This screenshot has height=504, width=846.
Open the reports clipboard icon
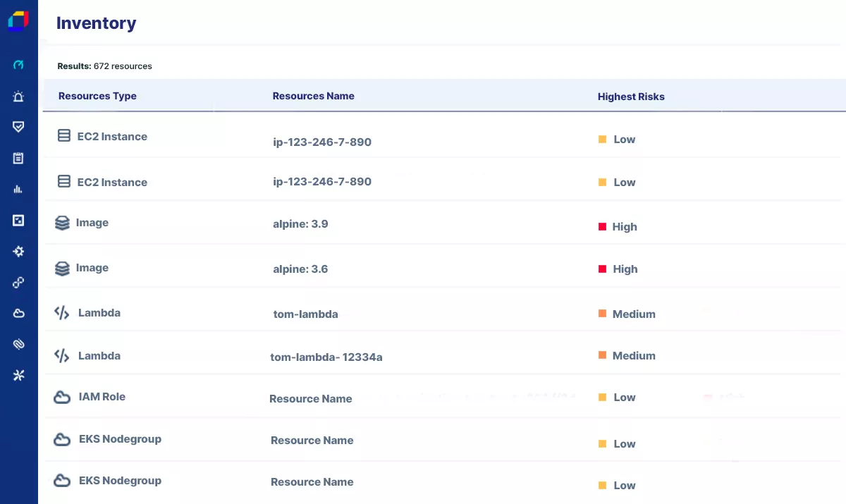pyautogui.click(x=18, y=158)
